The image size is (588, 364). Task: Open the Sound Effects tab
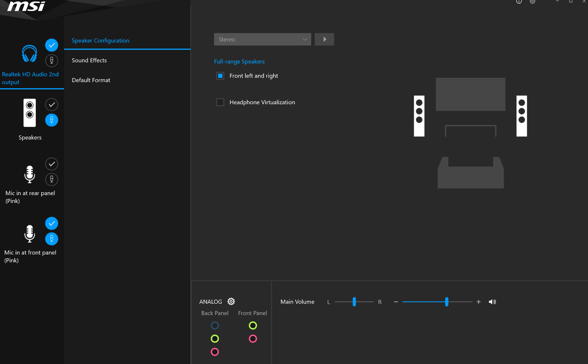127,60
